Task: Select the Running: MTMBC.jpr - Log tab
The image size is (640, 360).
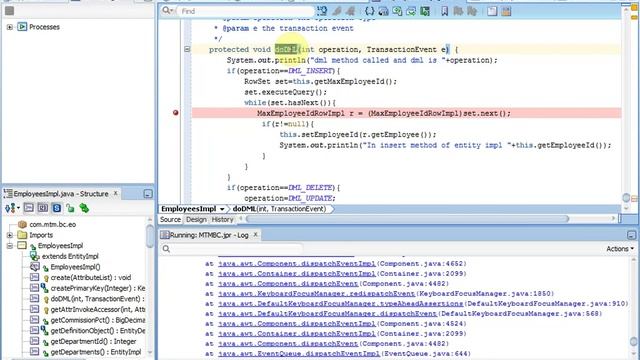Action: coord(209,235)
